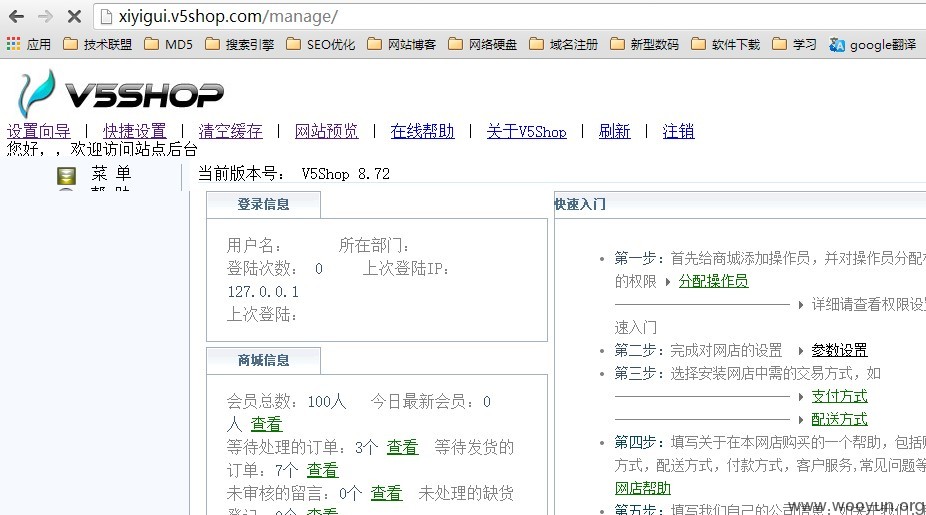Open the 快捷设置 link

pos(135,131)
